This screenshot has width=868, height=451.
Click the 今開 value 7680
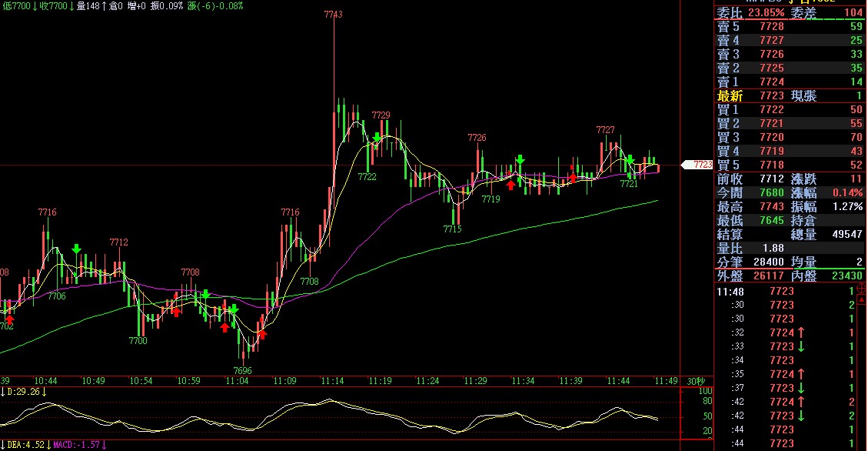click(x=772, y=193)
